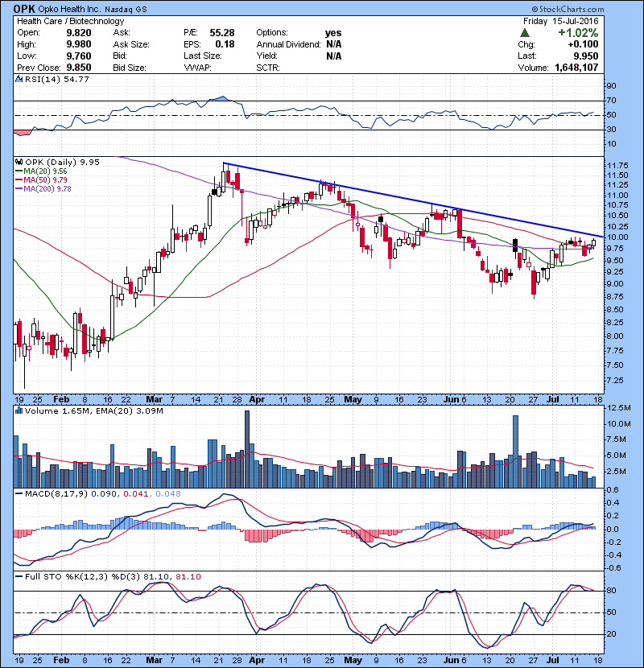The height and width of the screenshot is (668, 644).
Task: Click the EPS value 0.18
Action: (225, 44)
